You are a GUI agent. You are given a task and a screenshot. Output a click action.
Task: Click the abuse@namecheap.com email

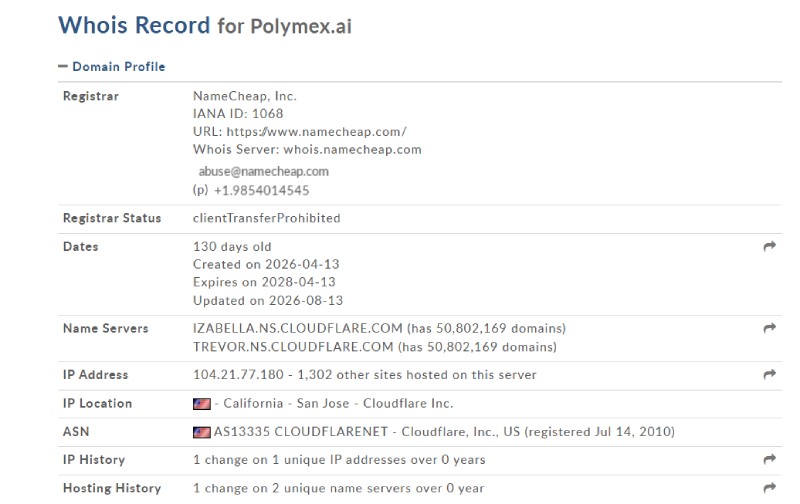(x=263, y=171)
